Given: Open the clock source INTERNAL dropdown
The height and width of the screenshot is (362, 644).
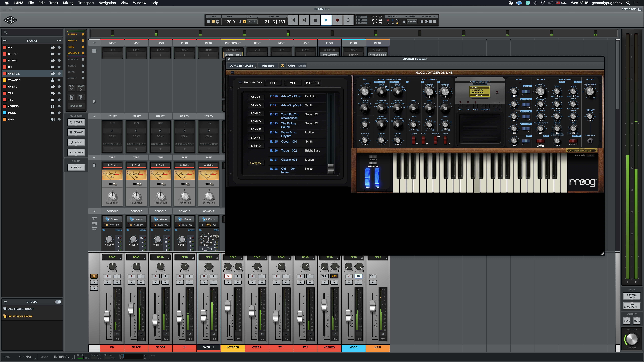Looking at the screenshot, I should 64,357.
